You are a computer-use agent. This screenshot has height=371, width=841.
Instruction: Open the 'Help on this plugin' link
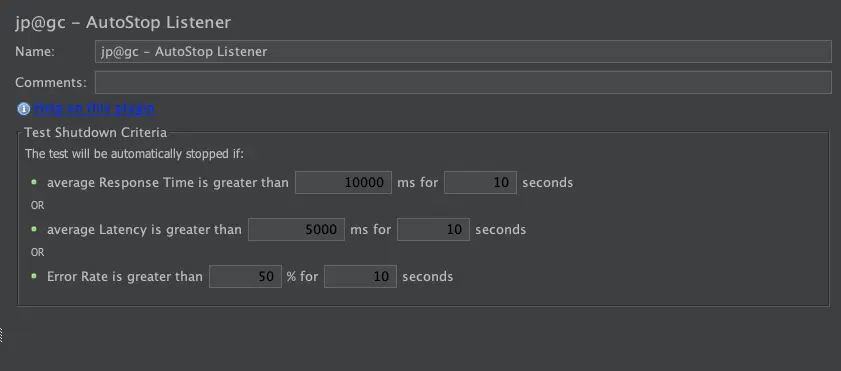[x=94, y=108]
